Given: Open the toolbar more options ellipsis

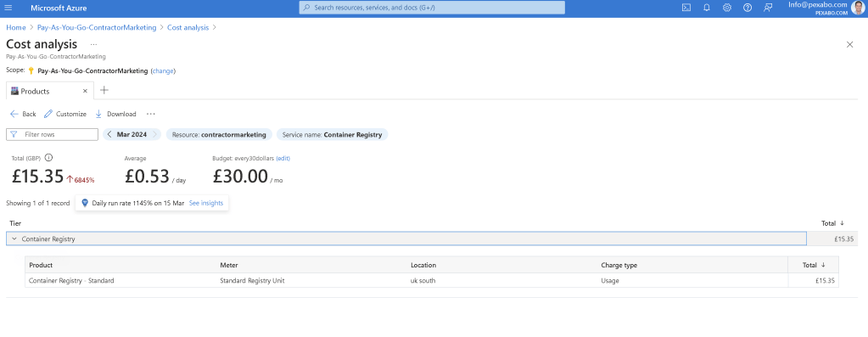Looking at the screenshot, I should 150,114.
